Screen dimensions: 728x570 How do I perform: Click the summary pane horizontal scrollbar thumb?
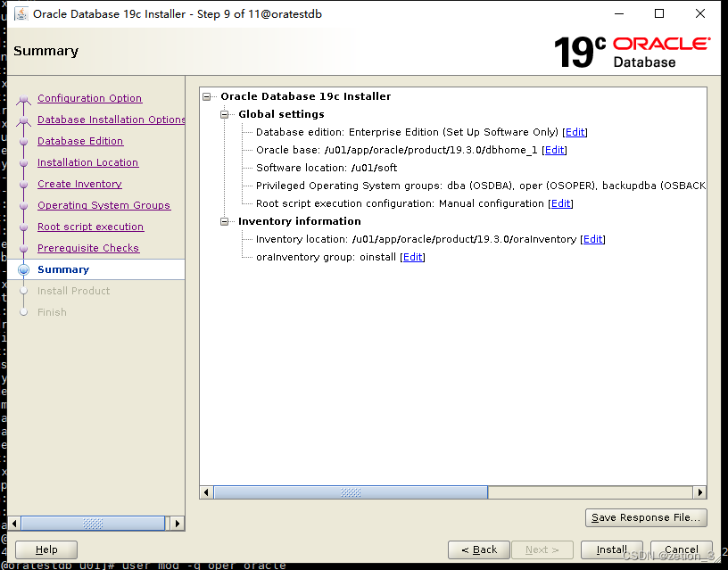point(351,492)
